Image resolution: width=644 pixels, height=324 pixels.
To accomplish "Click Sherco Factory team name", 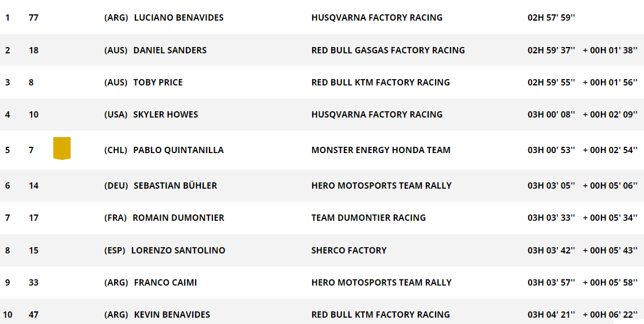I will [349, 250].
